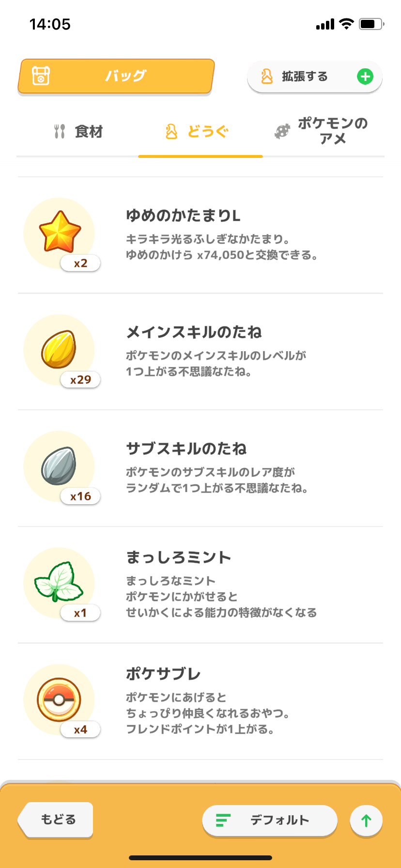401x868 pixels.
Task: Open the デフォルト sort order dropdown
Action: point(269,820)
